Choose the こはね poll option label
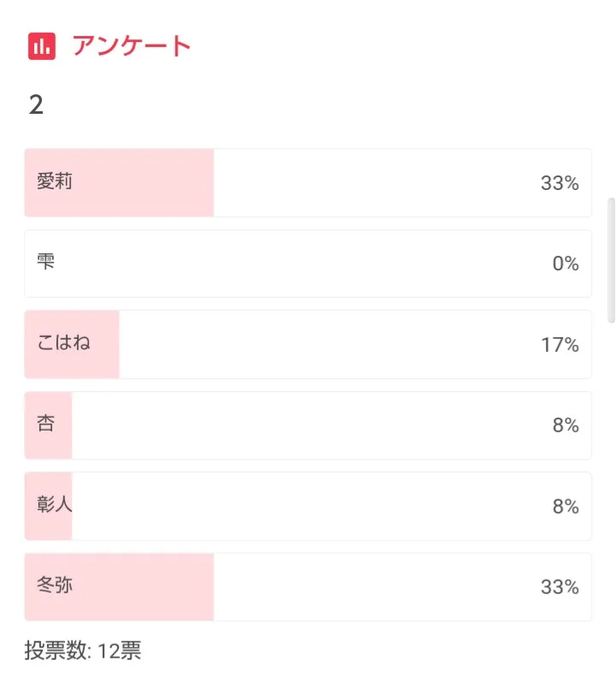The height and width of the screenshot is (684, 616). click(64, 343)
